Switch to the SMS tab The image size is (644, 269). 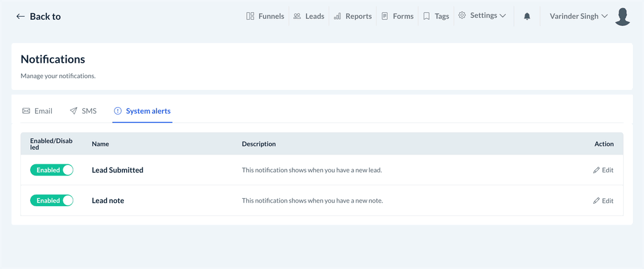(83, 111)
